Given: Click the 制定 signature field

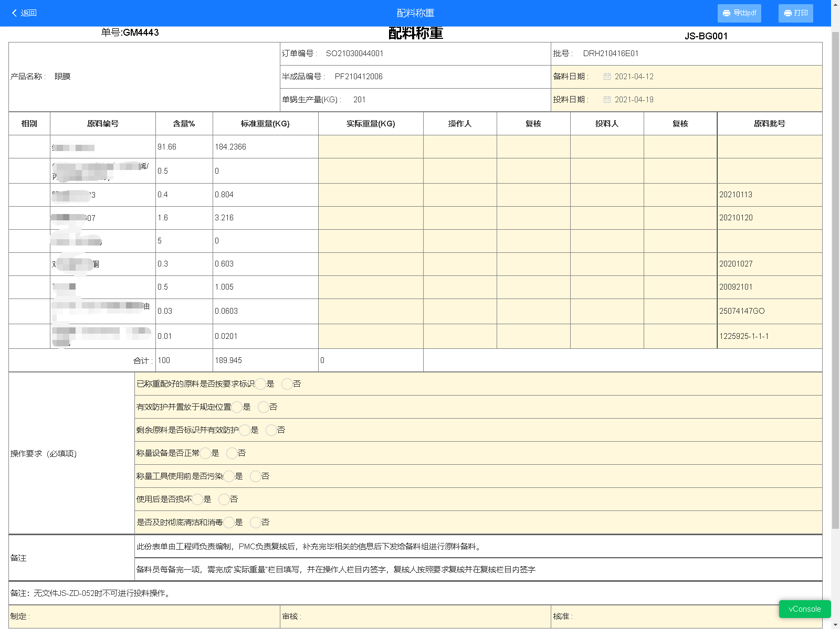Looking at the screenshot, I should click(144, 616).
